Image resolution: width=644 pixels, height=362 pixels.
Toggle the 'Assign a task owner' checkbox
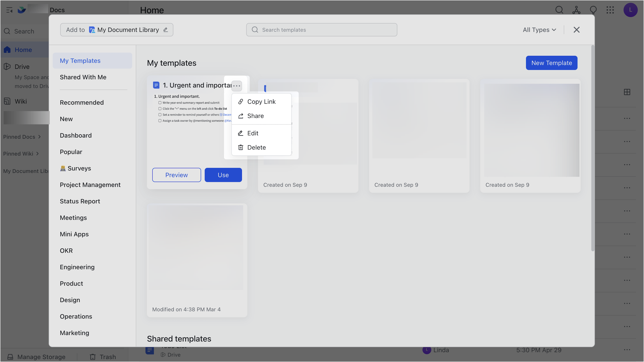(160, 121)
